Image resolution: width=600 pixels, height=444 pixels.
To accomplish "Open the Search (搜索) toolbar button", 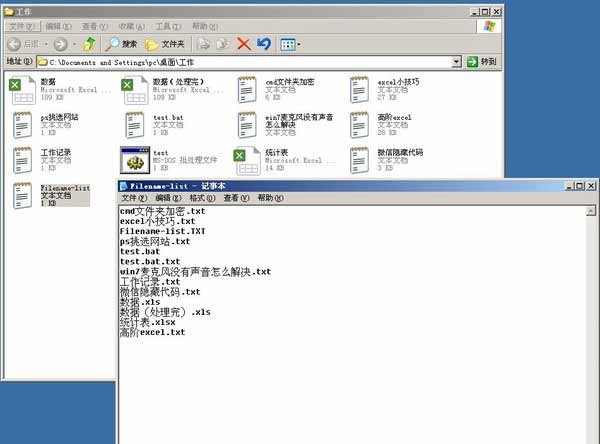I will pos(121,44).
